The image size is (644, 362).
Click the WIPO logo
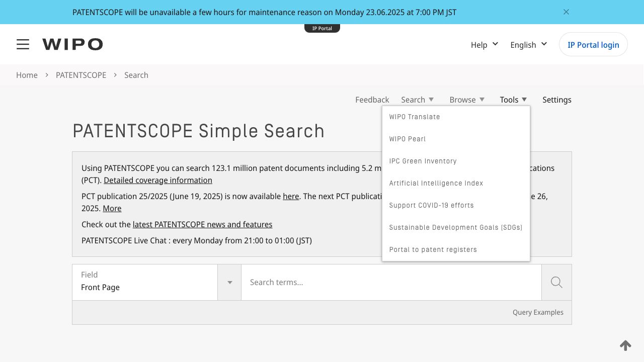click(72, 44)
